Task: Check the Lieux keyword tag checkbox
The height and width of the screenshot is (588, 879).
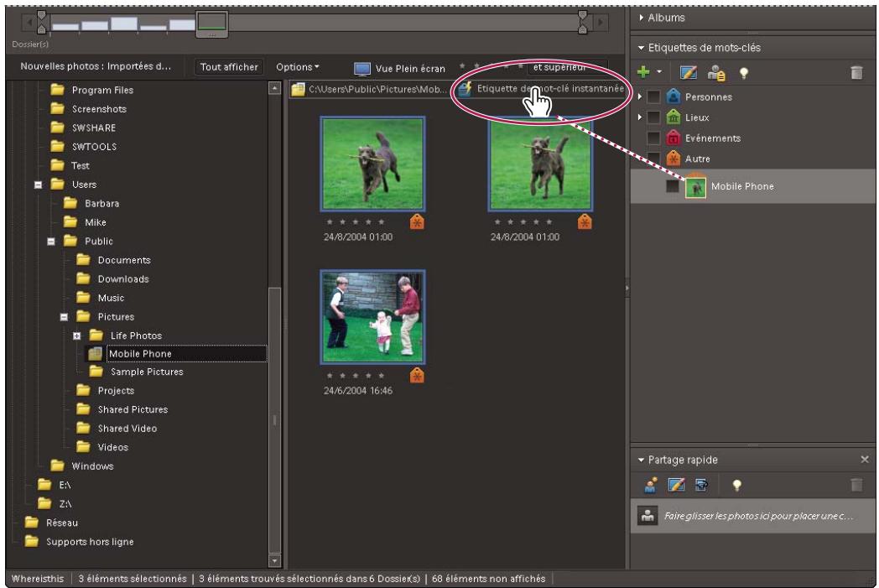Action: 653,117
